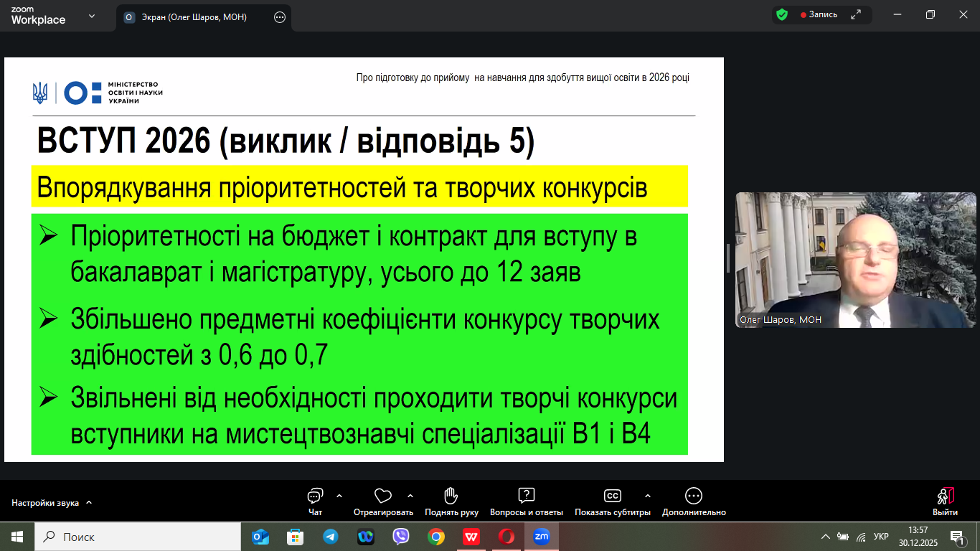980x551 pixels.
Task: Open the Windows Start menu
Action: [17, 537]
